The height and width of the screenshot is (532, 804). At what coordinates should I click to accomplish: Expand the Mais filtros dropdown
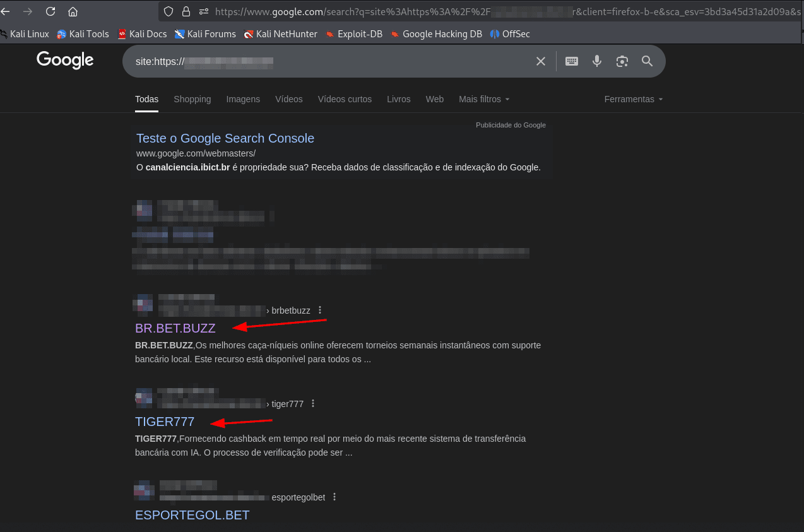tap(484, 99)
